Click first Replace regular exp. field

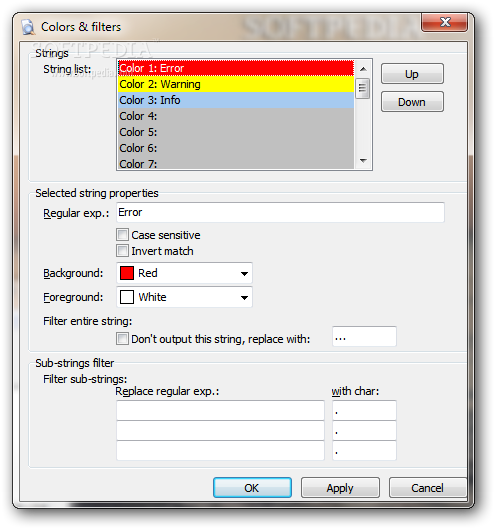point(220,411)
